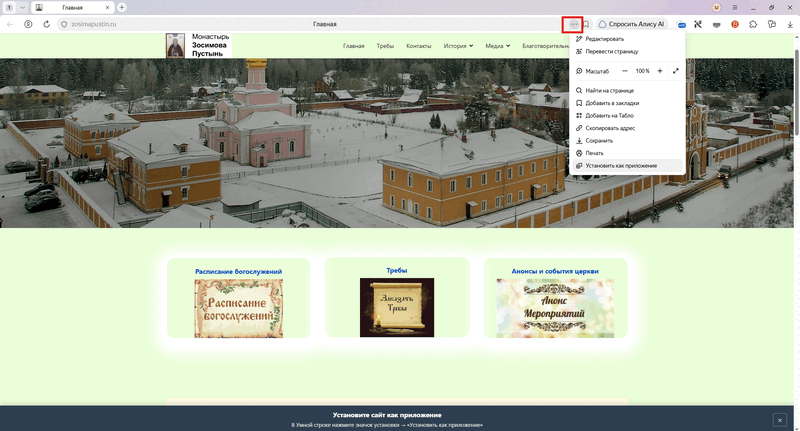The width and height of the screenshot is (800, 431).
Task: Click the fullscreen expand icon in Масштаб row
Action: pyautogui.click(x=676, y=71)
